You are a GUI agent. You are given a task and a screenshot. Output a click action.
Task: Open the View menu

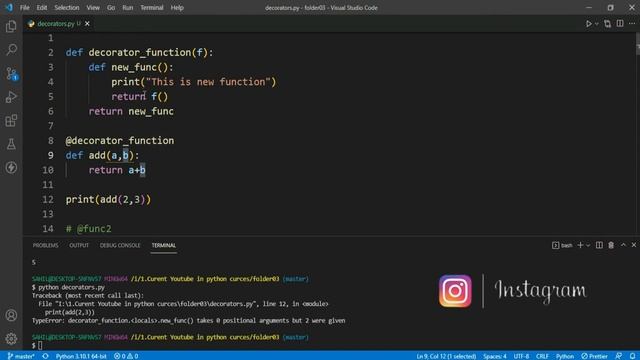(93, 8)
